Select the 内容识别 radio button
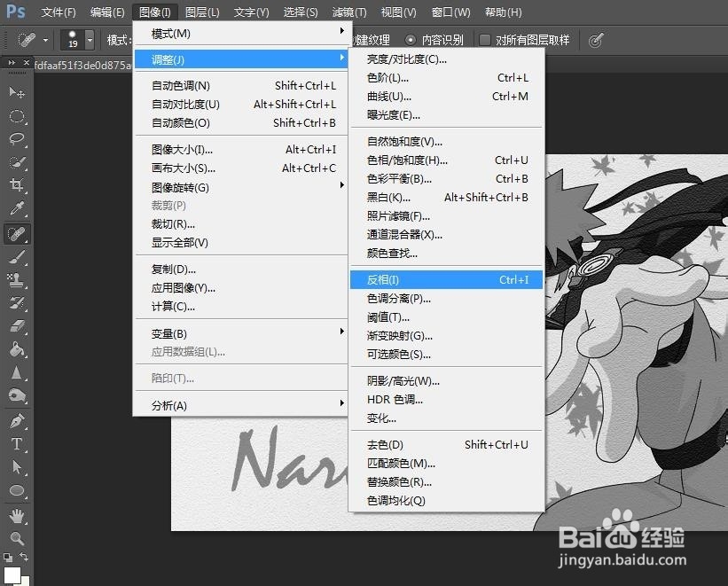Viewport: 728px width, 586px height. [x=411, y=41]
